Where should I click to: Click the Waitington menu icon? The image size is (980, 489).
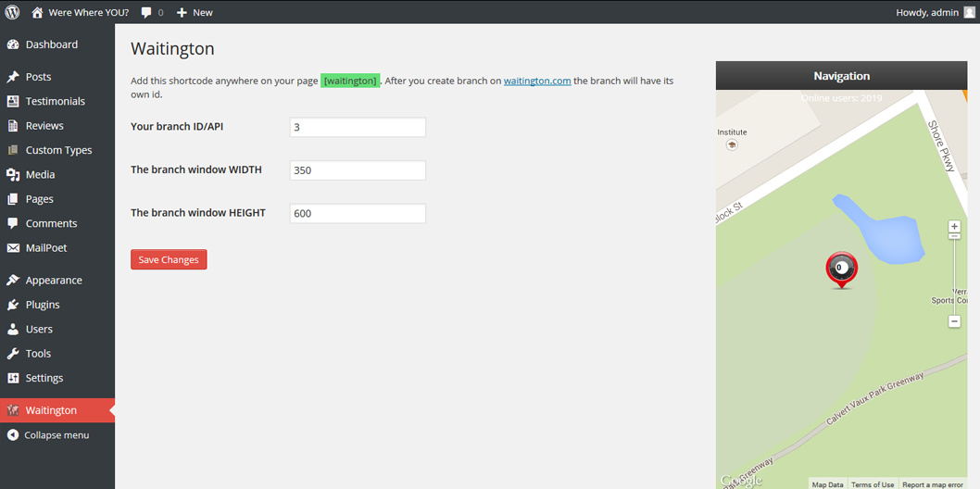[x=12, y=410]
